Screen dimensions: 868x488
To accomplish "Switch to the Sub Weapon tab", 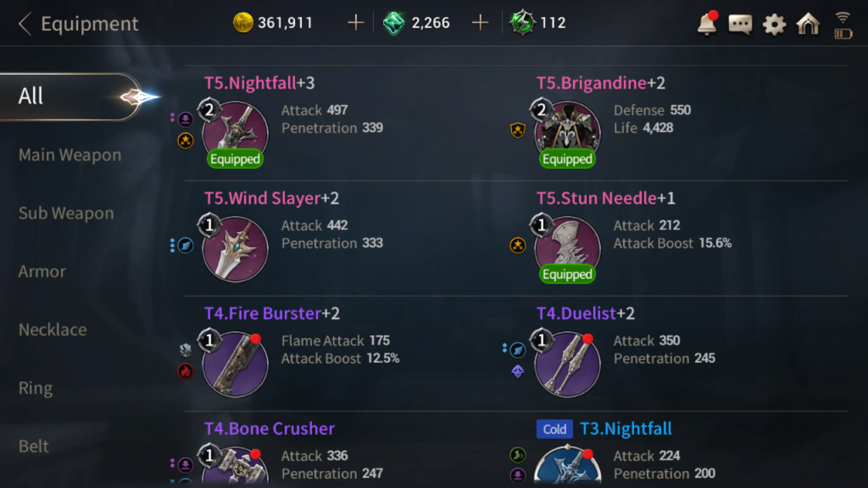I will [66, 213].
